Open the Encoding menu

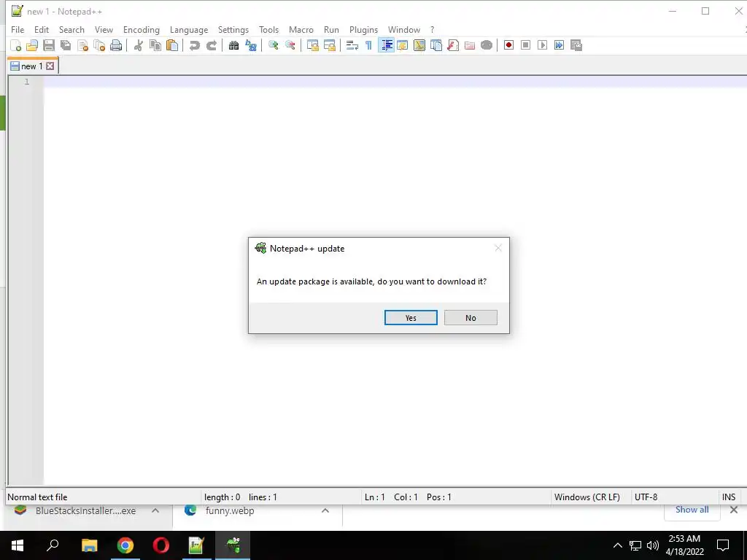point(142,29)
